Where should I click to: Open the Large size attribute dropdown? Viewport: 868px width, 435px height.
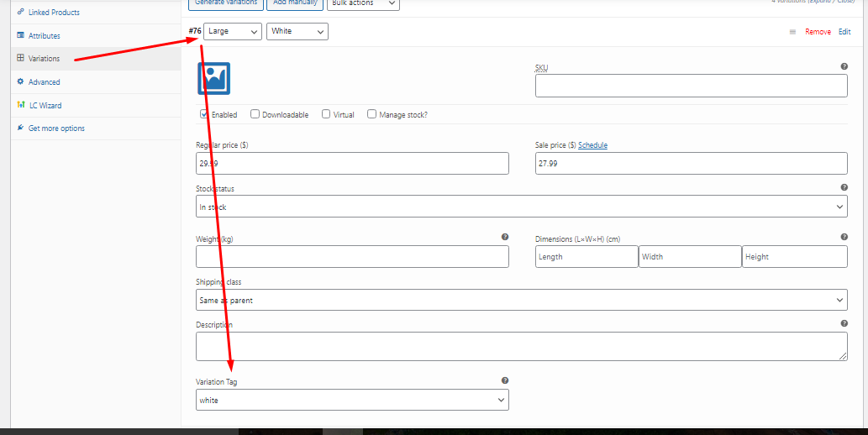(232, 31)
